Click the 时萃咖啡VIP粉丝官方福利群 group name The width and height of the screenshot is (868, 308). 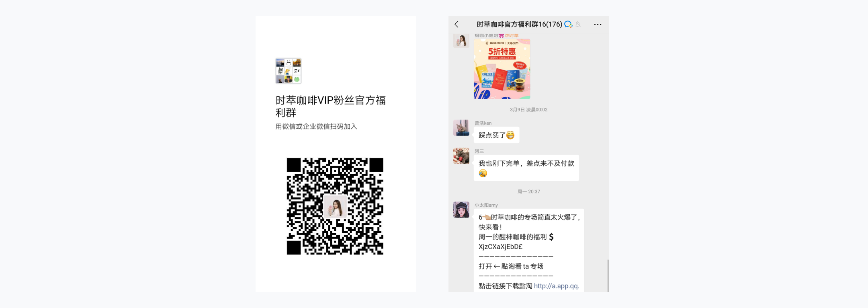point(331,106)
